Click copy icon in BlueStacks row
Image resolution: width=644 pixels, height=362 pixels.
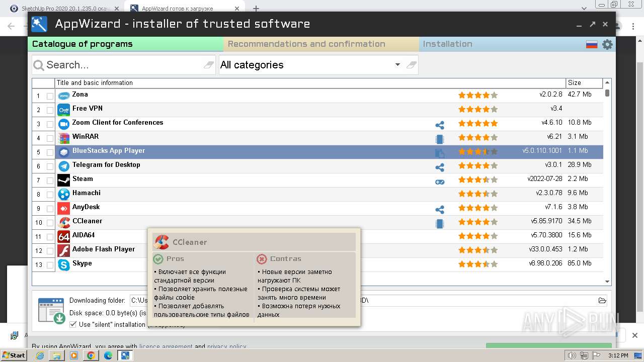tap(440, 153)
